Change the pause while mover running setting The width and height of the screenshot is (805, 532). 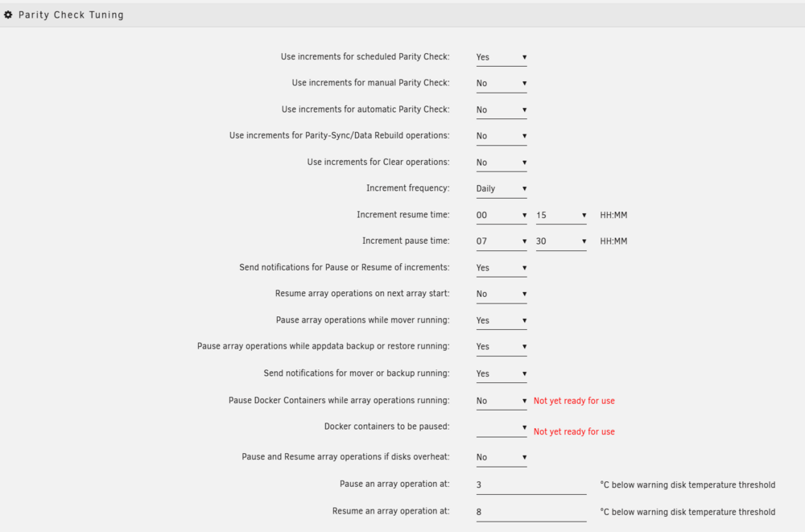[x=501, y=320]
